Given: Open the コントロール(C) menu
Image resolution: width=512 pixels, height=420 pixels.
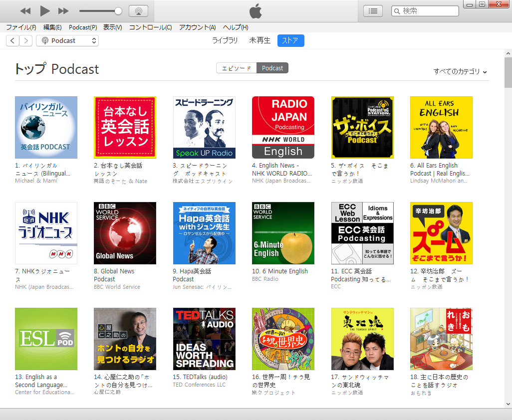Looking at the screenshot, I should point(151,27).
